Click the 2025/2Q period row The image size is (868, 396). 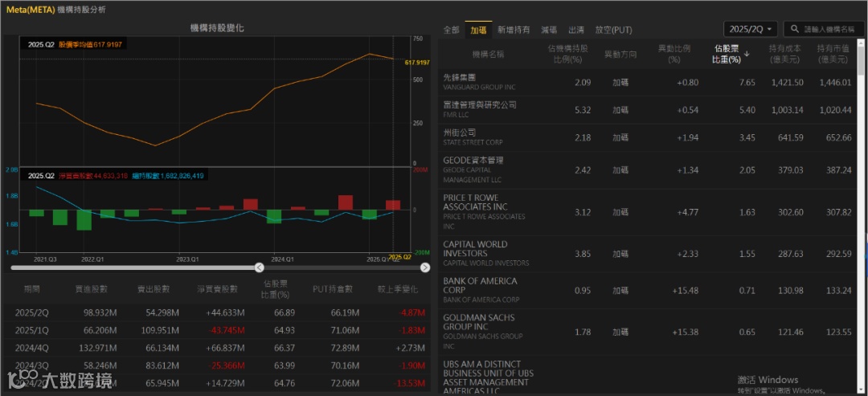[x=216, y=313]
